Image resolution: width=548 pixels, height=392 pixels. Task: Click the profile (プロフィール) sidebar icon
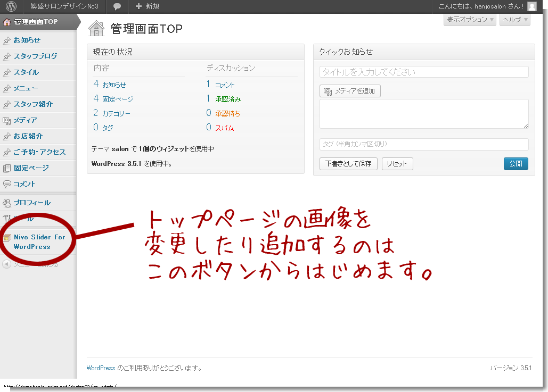click(x=7, y=203)
